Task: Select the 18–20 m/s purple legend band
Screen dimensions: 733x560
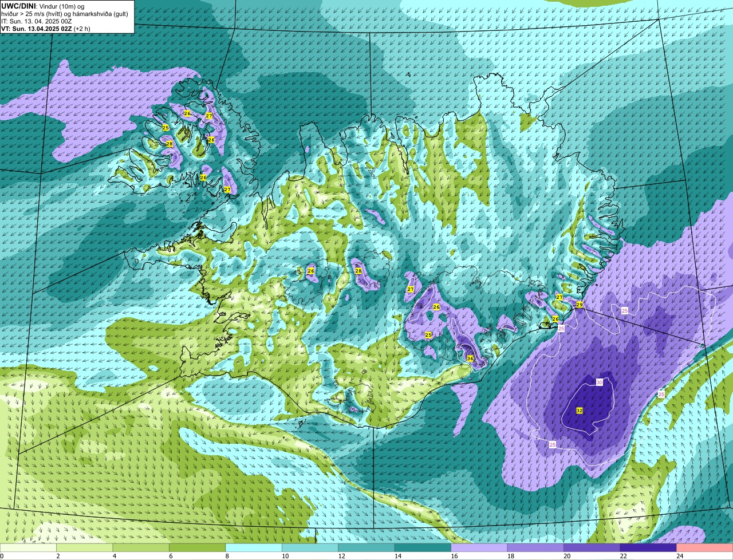Action: click(537, 547)
